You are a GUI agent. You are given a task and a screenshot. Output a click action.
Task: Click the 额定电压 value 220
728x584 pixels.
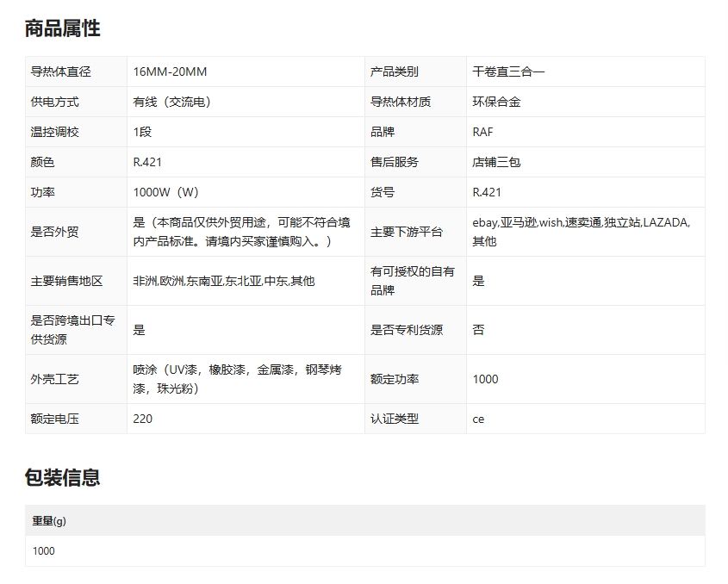(143, 419)
